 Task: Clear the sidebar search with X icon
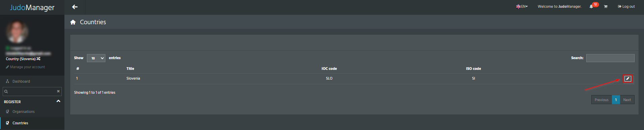[x=58, y=91]
